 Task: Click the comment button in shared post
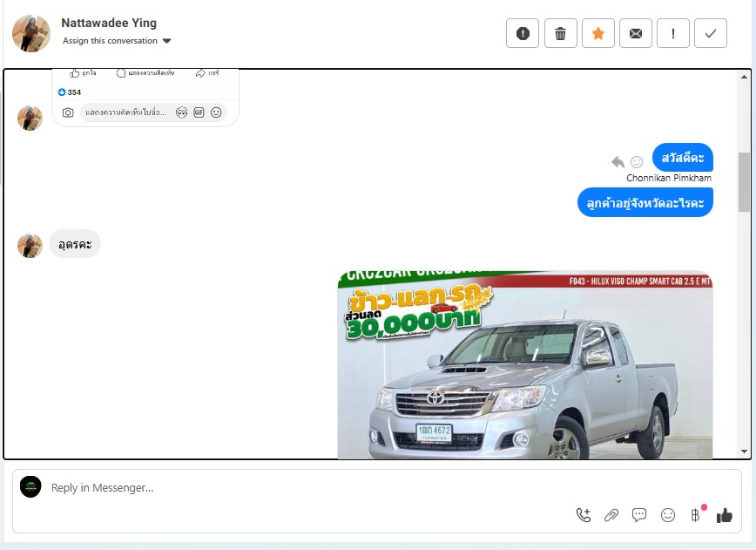(x=145, y=73)
